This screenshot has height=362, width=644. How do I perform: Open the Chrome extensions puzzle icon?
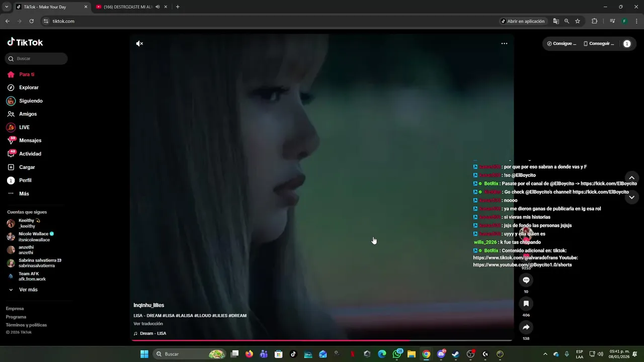(x=594, y=21)
